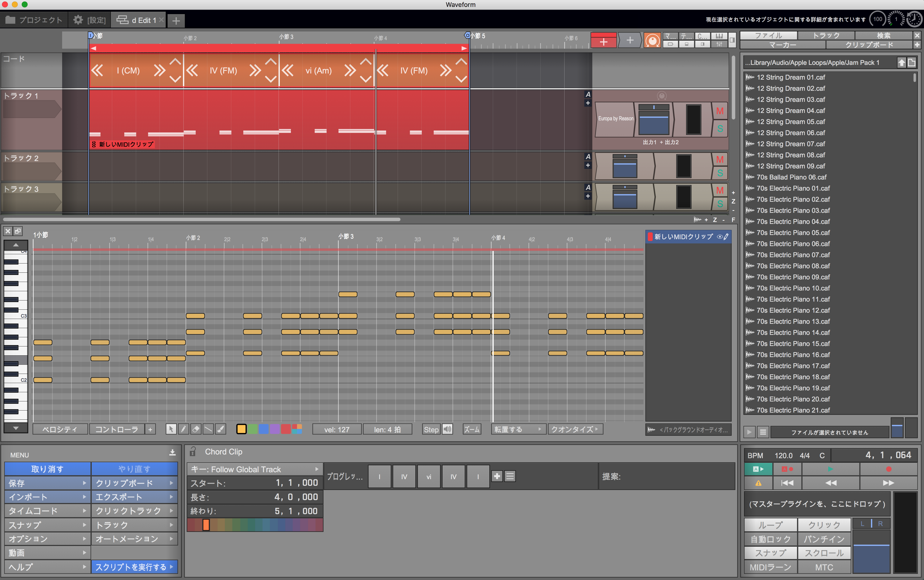
Task: Toggle visibility eye on 新しいMIDIクリップ panel
Action: pyautogui.click(x=720, y=237)
